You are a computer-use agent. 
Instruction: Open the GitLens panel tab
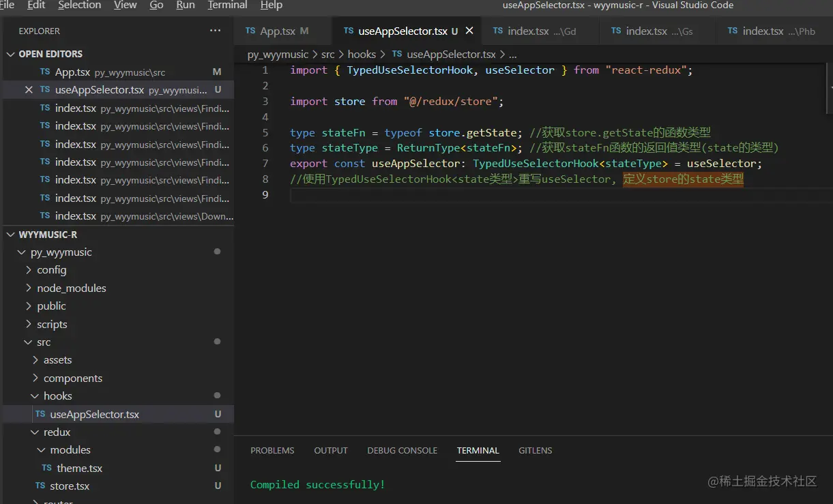535,451
